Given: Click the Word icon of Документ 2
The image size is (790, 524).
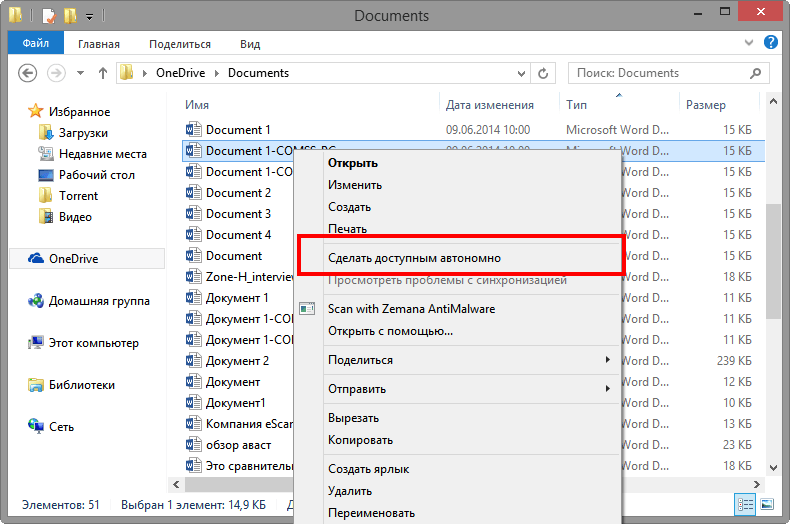Looking at the screenshot, I should coord(193,361).
